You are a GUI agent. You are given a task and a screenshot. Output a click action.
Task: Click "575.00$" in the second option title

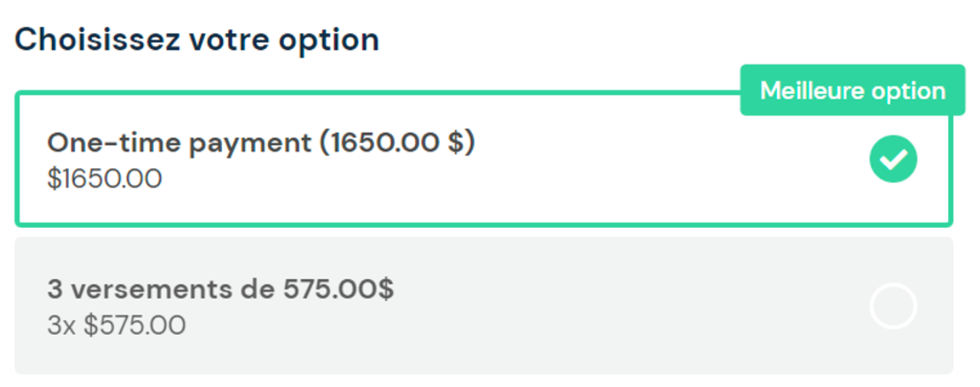pos(338,289)
